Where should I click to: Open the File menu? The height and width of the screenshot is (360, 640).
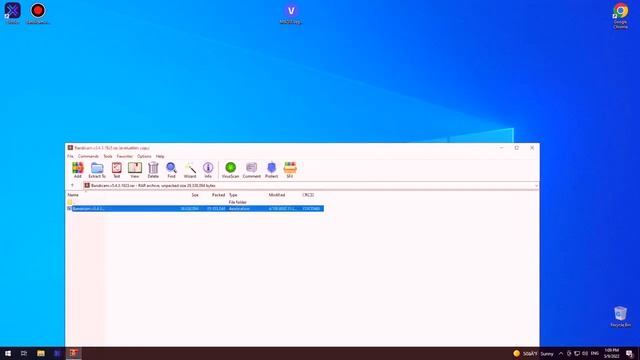tap(70, 156)
